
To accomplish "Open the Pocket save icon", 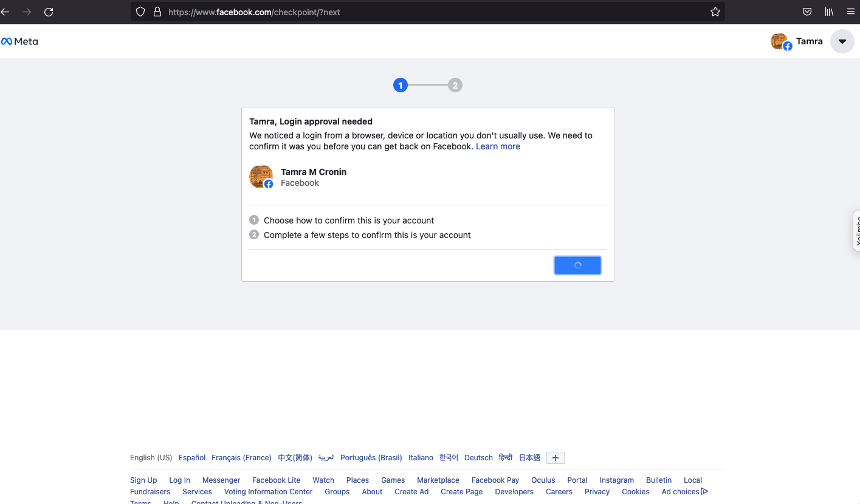I will point(807,12).
